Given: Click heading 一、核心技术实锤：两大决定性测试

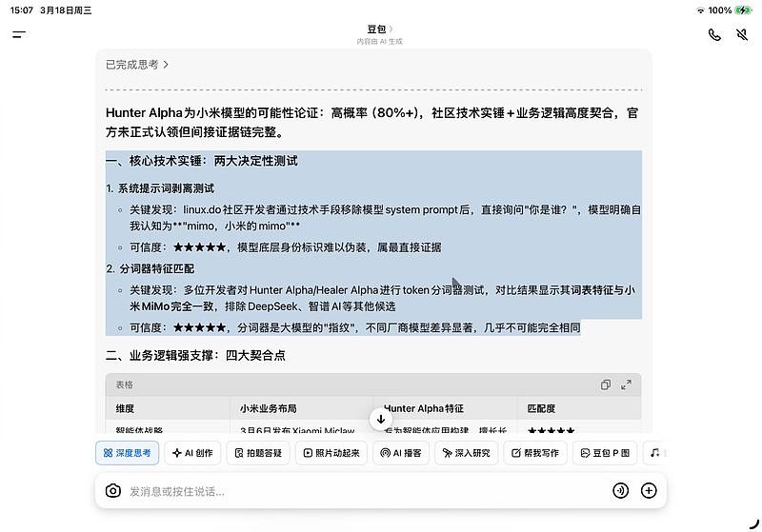Looking at the screenshot, I should click(202, 161).
